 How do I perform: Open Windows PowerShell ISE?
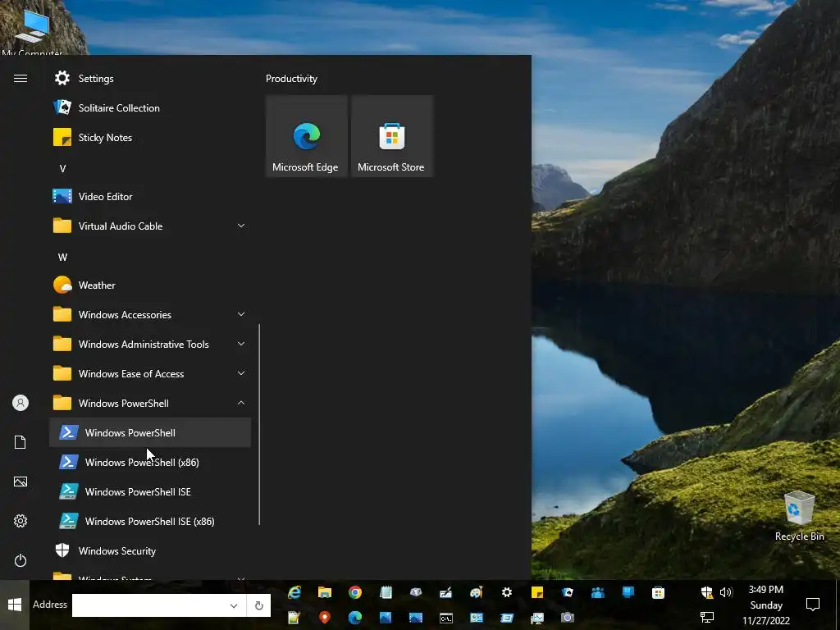point(150,491)
